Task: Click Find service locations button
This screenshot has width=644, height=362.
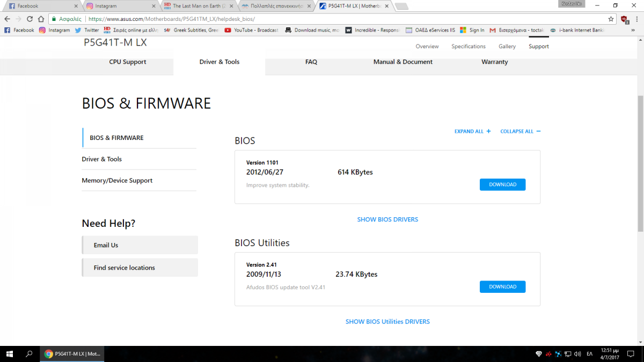Action: point(140,268)
